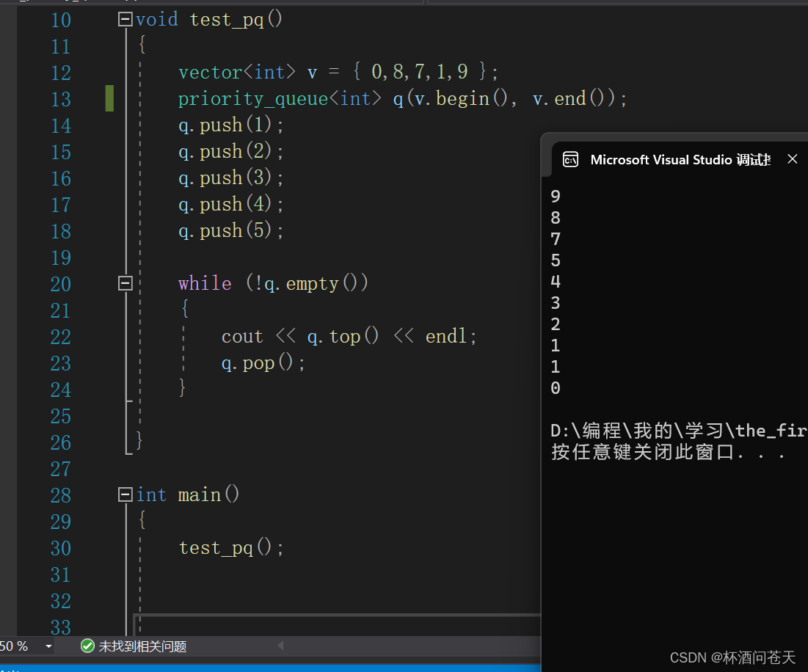Click the console output line showing 9

(556, 196)
